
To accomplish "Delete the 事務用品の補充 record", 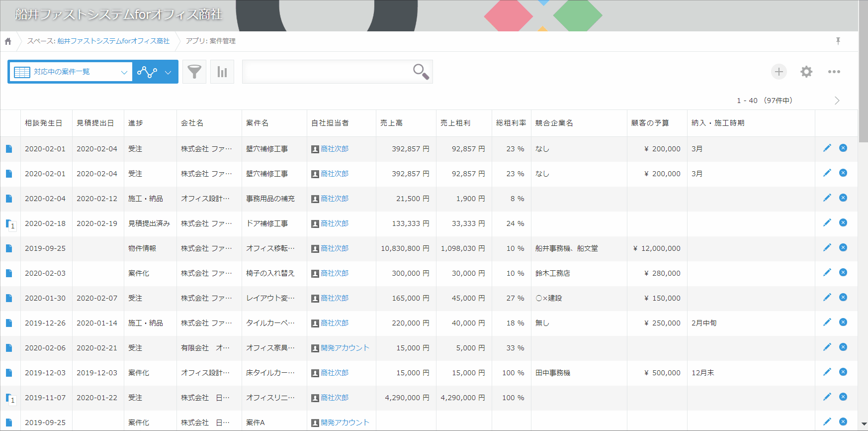I will [x=843, y=198].
